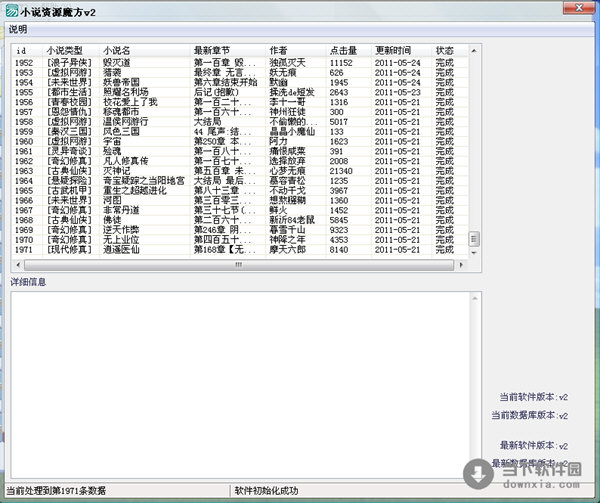Click the 最新章节 column header
The height and width of the screenshot is (503, 600).
[x=212, y=50]
